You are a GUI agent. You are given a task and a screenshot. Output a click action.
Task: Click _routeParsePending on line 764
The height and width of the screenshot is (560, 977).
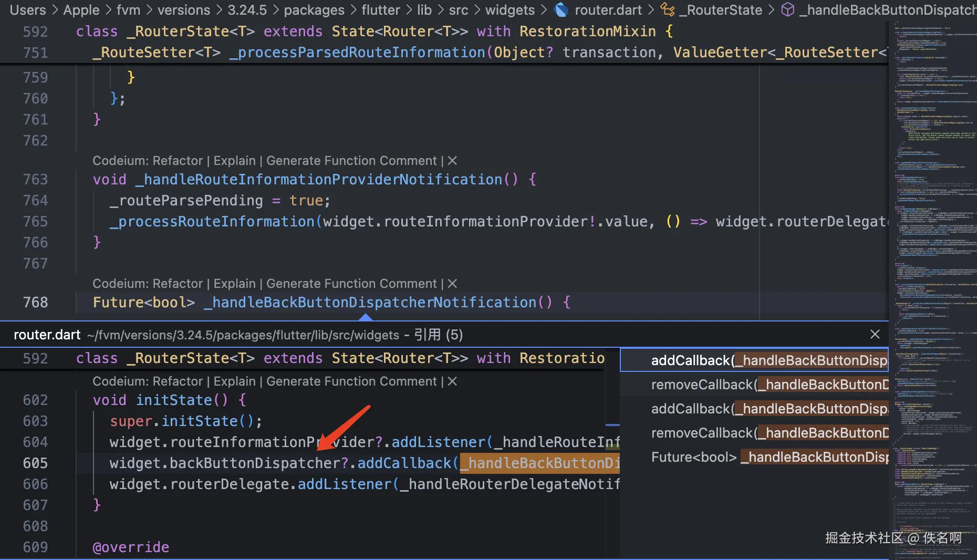coord(186,201)
